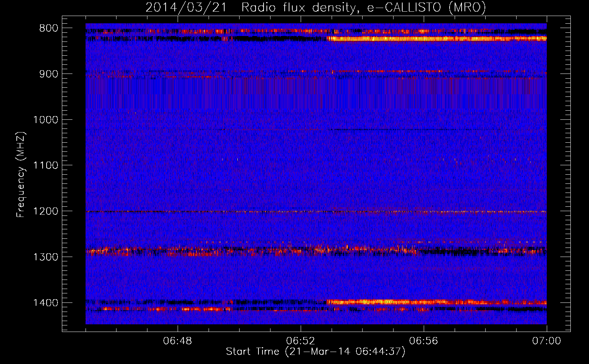Click the bright yellow emission band near 820 MHz
Screen dimensions: 589x364
tap(437, 39)
